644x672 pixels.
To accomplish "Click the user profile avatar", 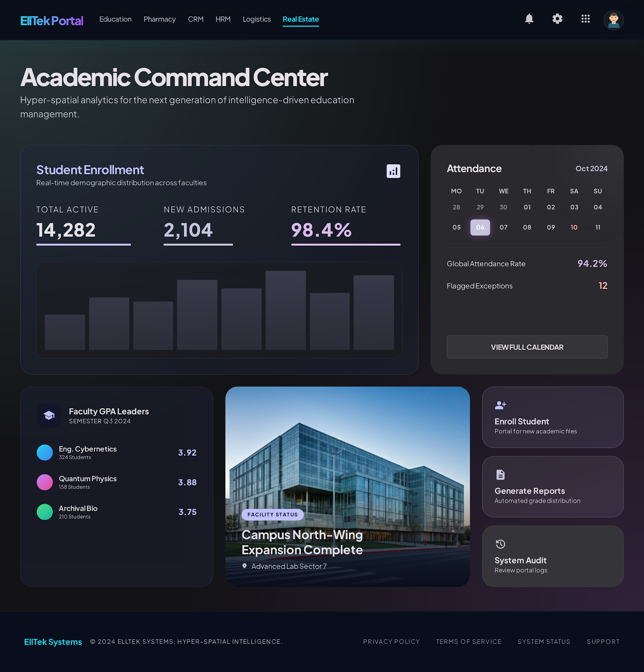I will tap(613, 20).
